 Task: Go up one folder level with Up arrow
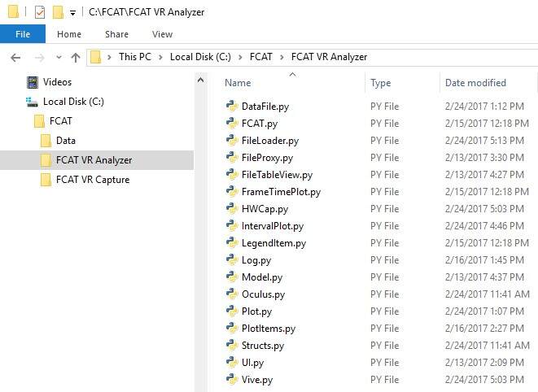tap(76, 58)
